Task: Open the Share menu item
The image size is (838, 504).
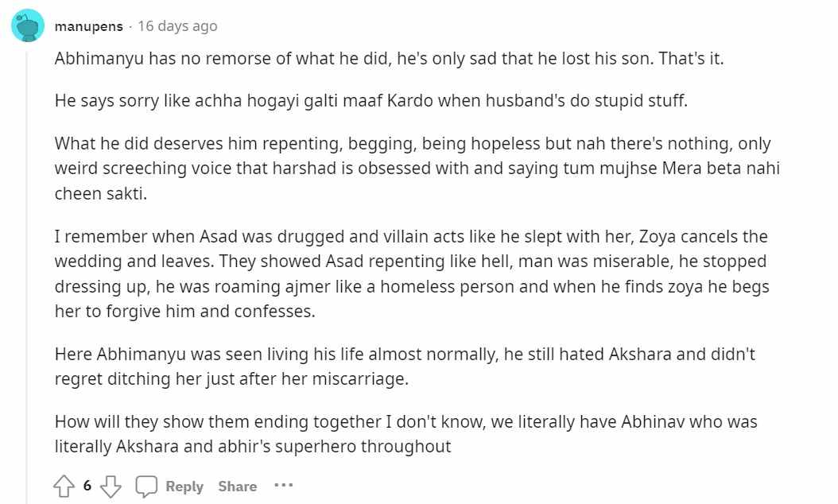Action: click(x=236, y=486)
